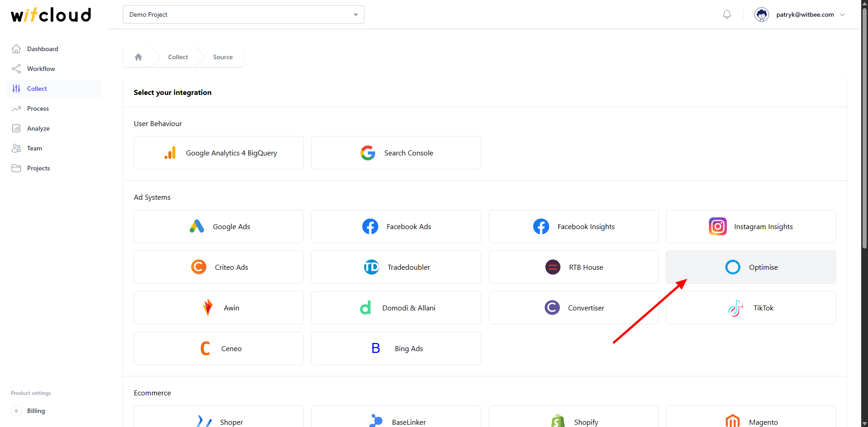Click the Dashboard house icon
The height and width of the screenshot is (427, 868).
16,49
